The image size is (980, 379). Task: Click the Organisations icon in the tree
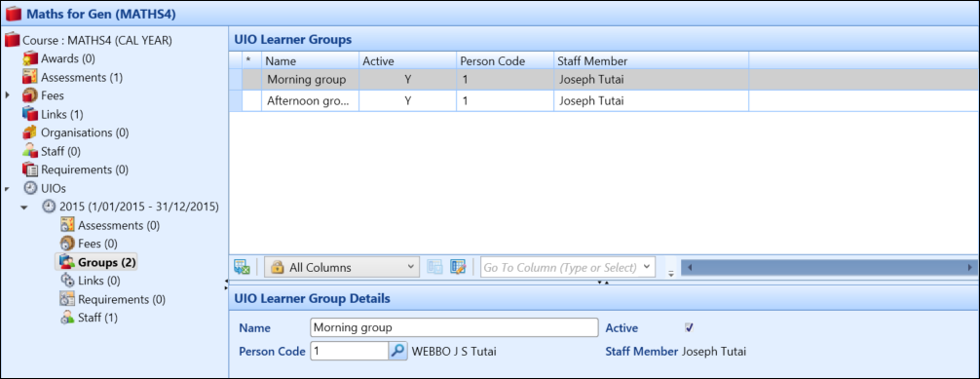point(30,133)
